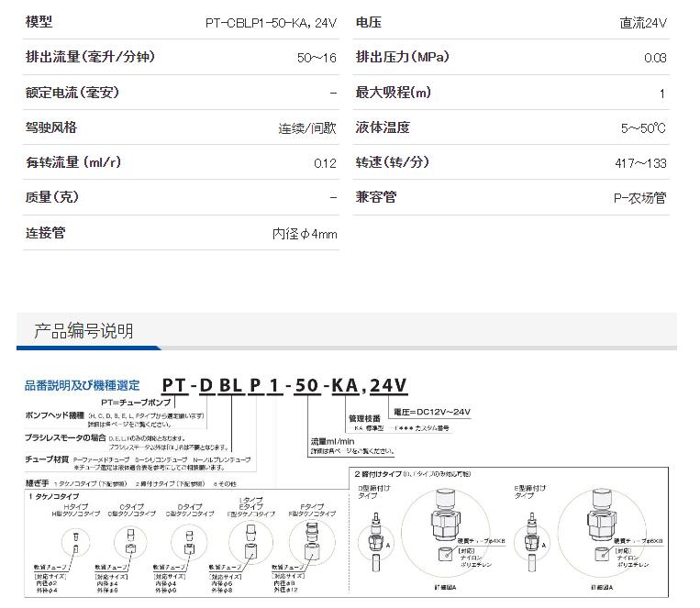700x608 pixels.
Task: Click the D型締付けタイプ label
Action: point(374,492)
